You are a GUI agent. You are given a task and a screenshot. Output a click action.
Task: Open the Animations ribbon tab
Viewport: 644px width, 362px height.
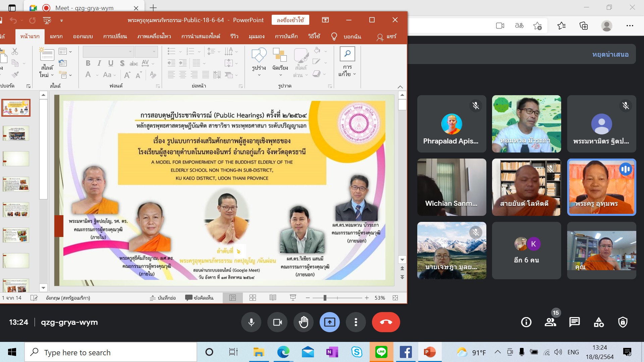tap(154, 36)
